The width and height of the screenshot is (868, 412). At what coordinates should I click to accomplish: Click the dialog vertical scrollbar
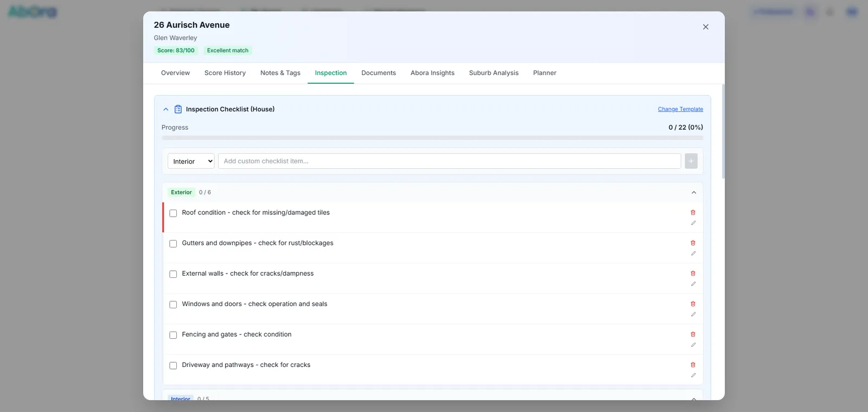(x=723, y=131)
